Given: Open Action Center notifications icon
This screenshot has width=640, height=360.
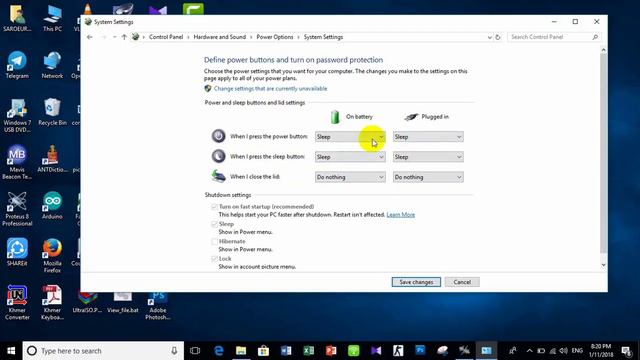Looking at the screenshot, I should (x=626, y=351).
